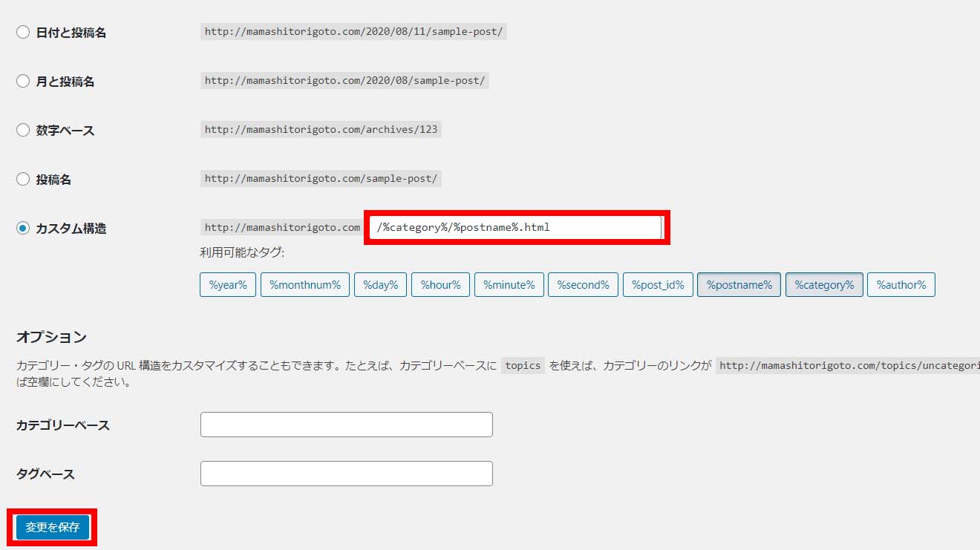
Task: Choose the 月と投稿名 permalink option
Action: [23, 82]
